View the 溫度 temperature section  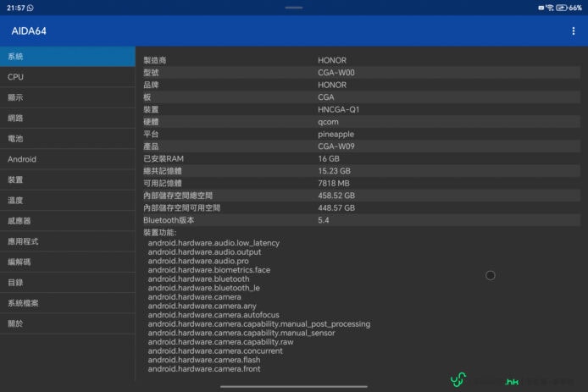pos(68,201)
